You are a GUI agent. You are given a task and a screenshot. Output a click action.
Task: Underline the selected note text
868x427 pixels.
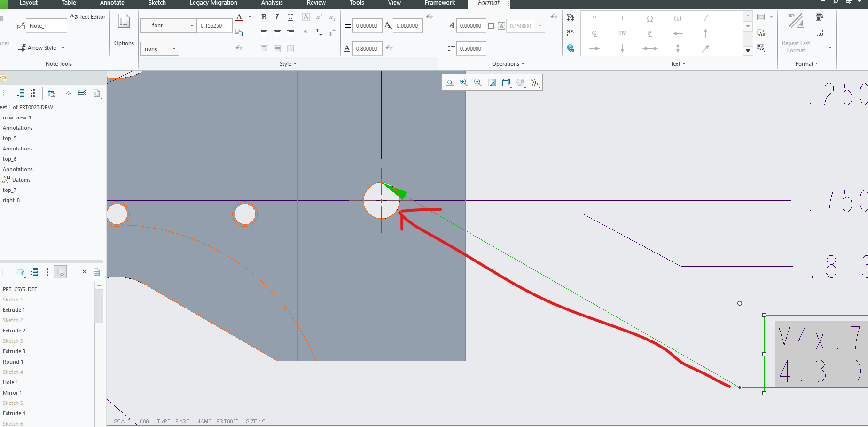[x=290, y=17]
